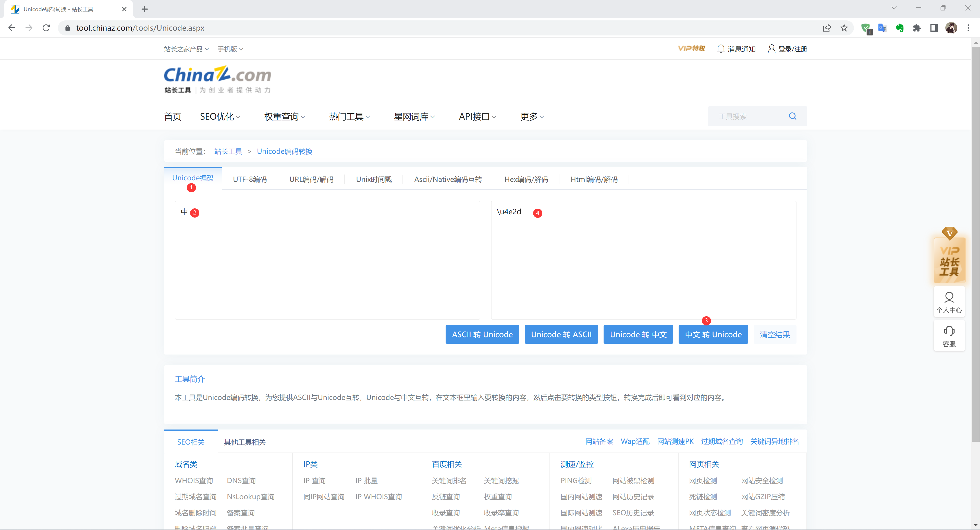Expand the 站长之家产品 dropdown
Screen dimensions: 980x530
186,49
